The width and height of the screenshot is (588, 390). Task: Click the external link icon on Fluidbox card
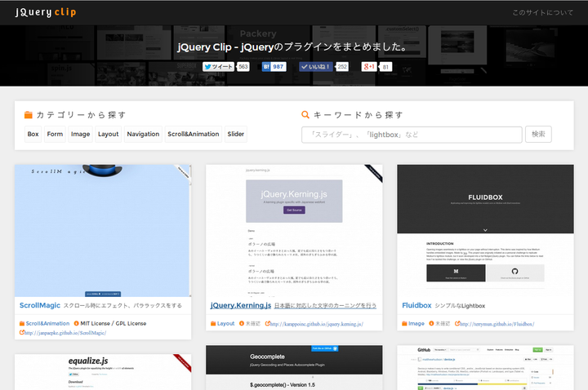pyautogui.click(x=457, y=323)
